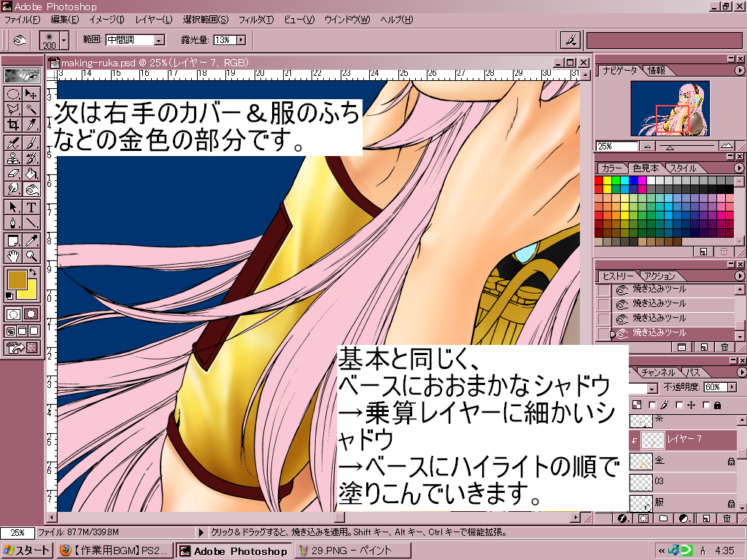The image size is (747, 560).
Task: Select the Paintbrush tool
Action: click(31, 142)
